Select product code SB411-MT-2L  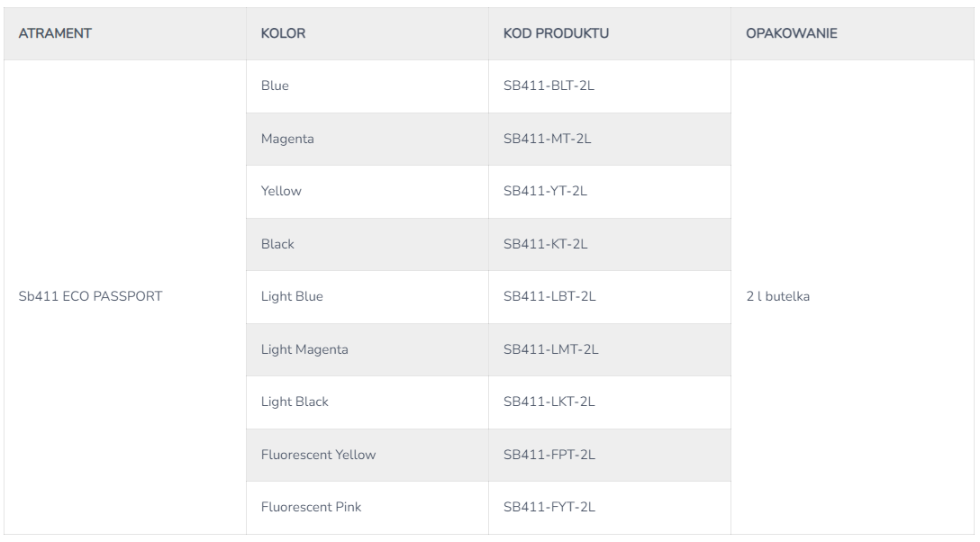click(547, 140)
